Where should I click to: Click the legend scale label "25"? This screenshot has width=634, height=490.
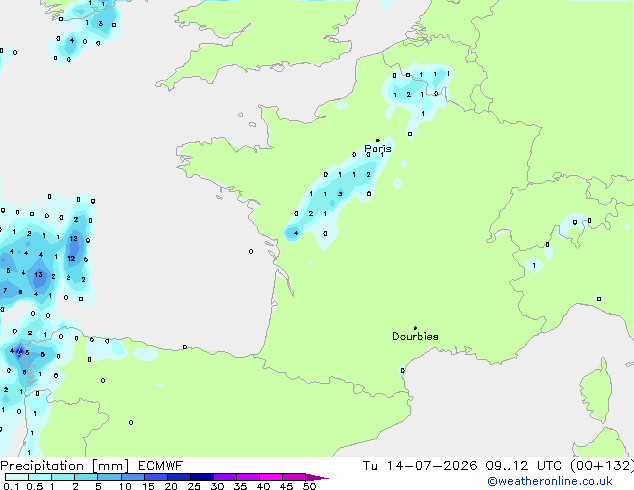pyautogui.click(x=194, y=486)
